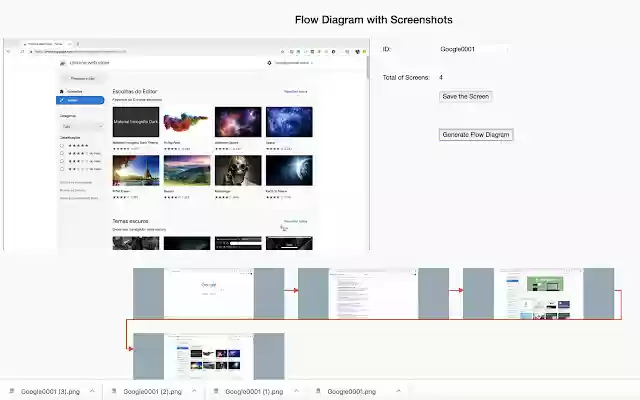
Task: Click the Chrome Web Store logo in the preview
Action: coord(62,63)
